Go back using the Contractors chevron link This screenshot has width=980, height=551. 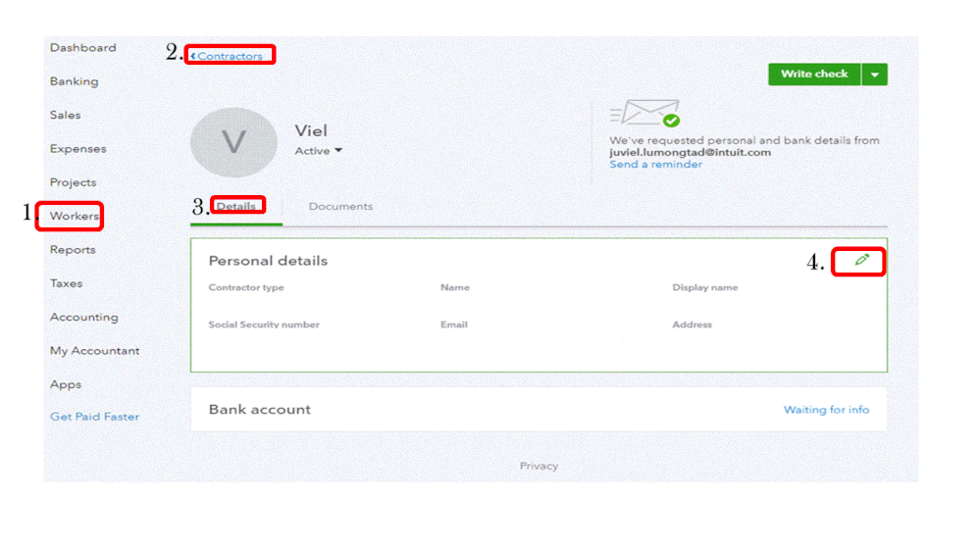coord(227,56)
